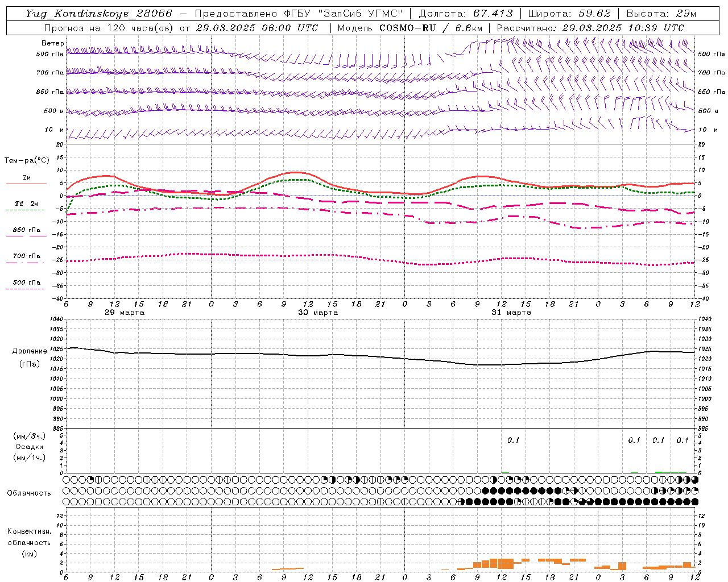728x582 pixels.
Task: Select the (км) unit under convective cloud label
Action: (x=29, y=554)
